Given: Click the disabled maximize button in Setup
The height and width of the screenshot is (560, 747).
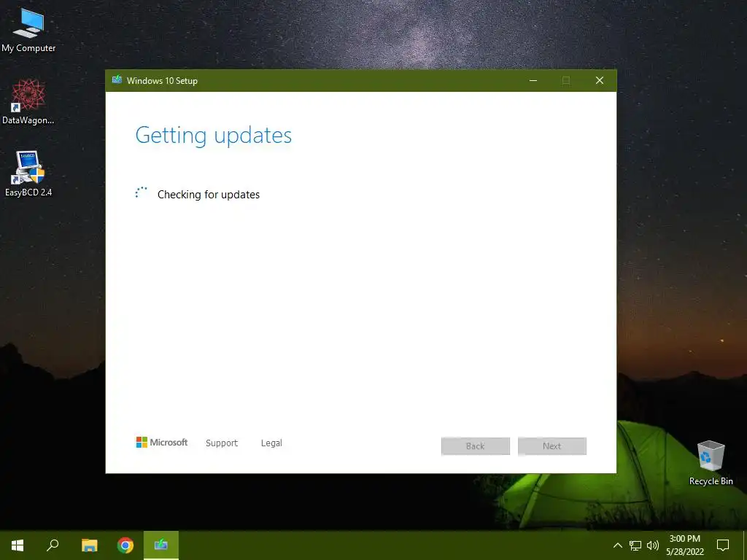Looking at the screenshot, I should pyautogui.click(x=566, y=80).
